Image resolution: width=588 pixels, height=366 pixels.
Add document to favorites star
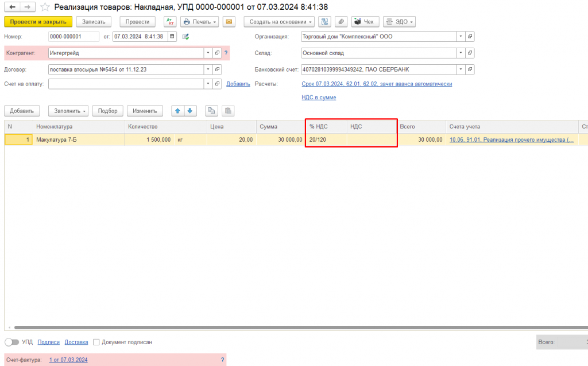[x=45, y=7]
